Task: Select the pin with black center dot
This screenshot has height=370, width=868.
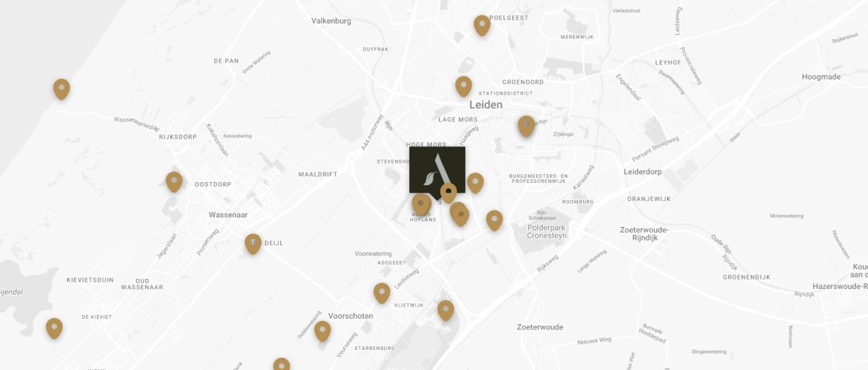Action: [448, 193]
